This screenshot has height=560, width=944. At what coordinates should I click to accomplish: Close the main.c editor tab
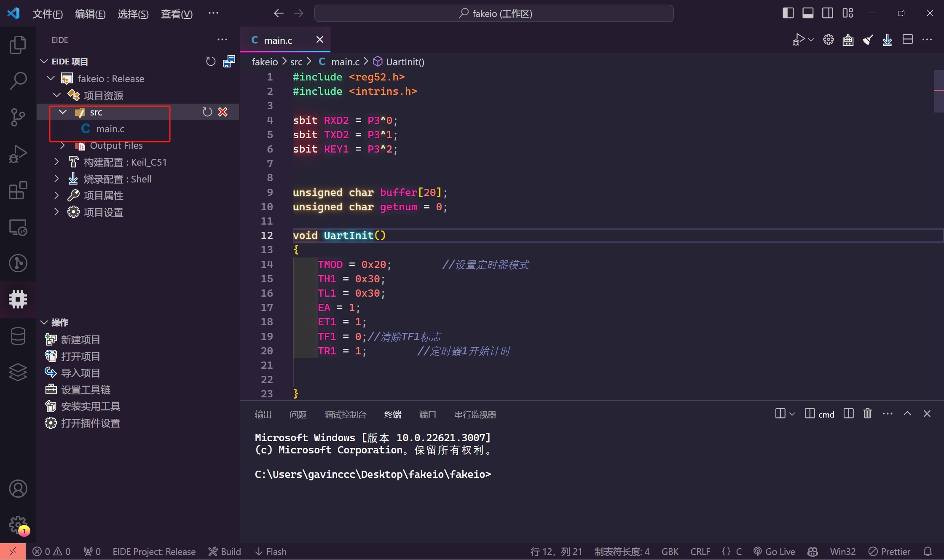[x=320, y=40]
